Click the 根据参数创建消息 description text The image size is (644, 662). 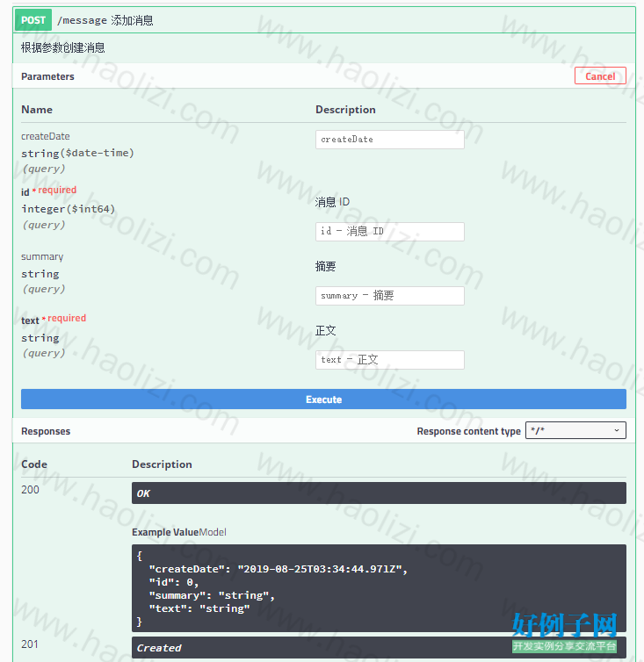point(63,47)
